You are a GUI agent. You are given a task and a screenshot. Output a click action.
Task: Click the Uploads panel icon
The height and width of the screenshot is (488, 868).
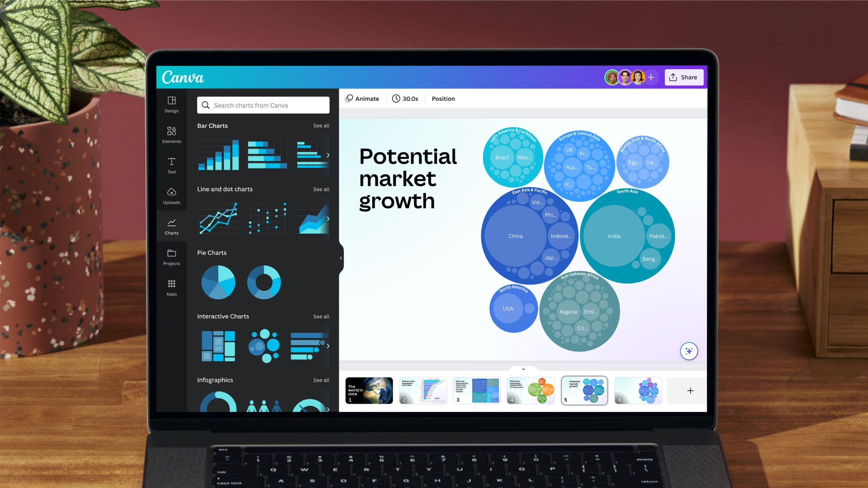171,196
